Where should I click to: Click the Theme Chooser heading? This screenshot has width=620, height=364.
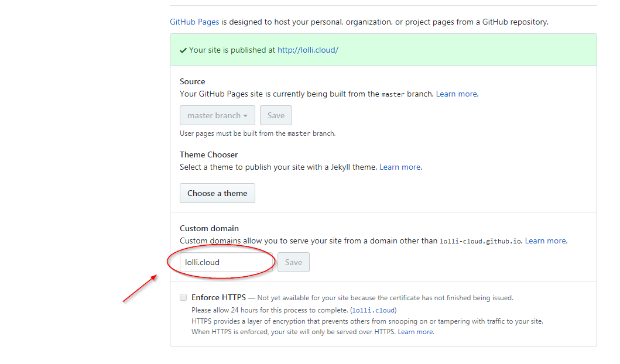pos(209,154)
